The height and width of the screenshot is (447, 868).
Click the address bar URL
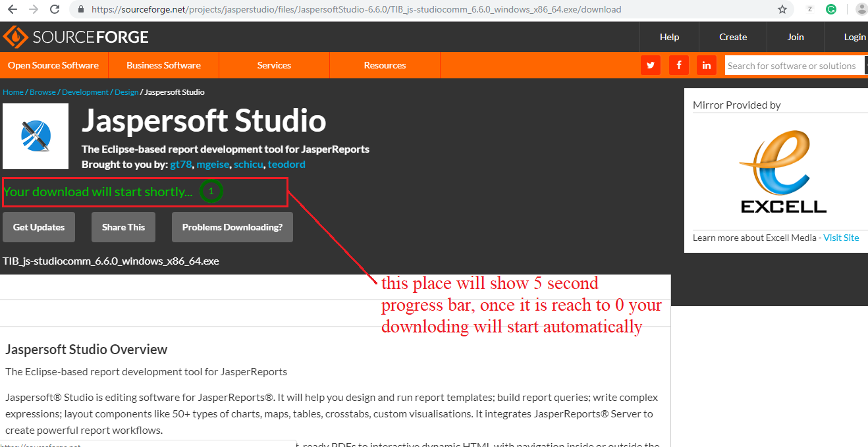356,10
